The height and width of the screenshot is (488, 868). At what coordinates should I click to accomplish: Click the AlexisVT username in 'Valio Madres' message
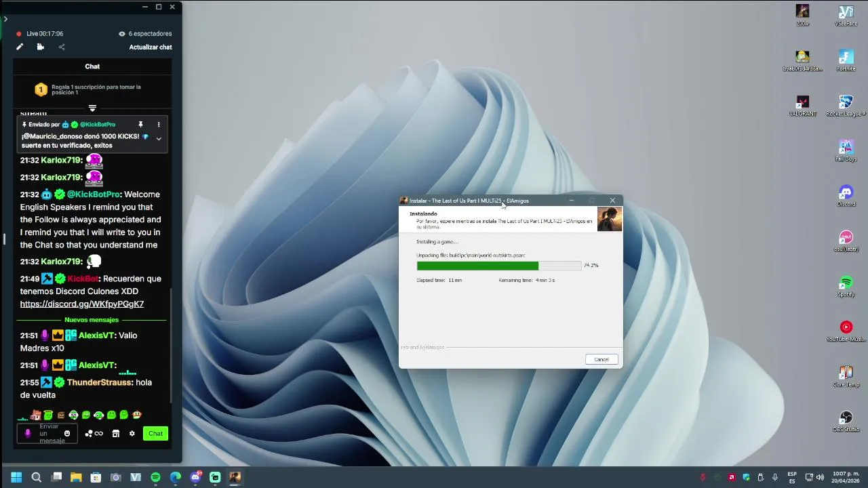(98, 335)
